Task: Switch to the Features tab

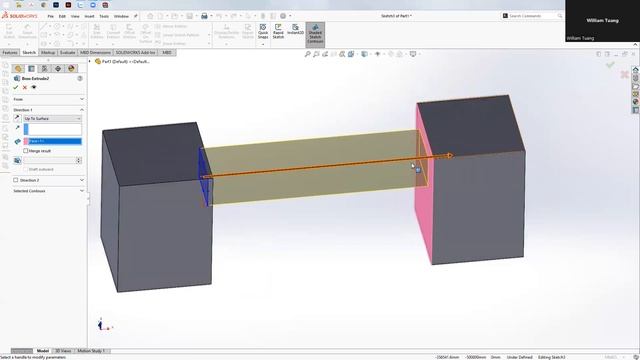Action: click(x=10, y=53)
